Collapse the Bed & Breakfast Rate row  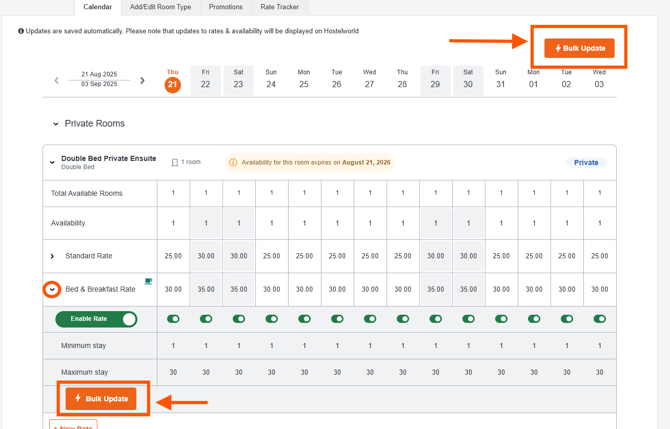[52, 289]
